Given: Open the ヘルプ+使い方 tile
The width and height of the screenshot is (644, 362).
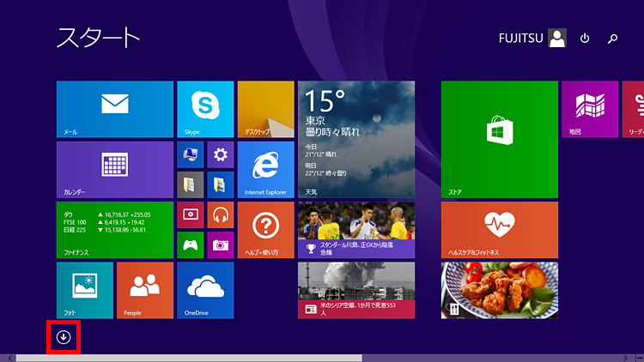Looking at the screenshot, I should click(265, 230).
